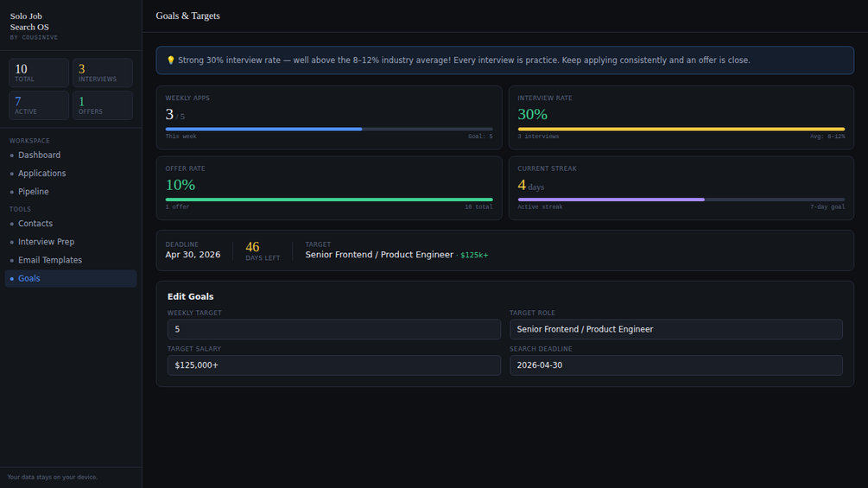
Task: Click the Target Salary input field
Action: 333,365
